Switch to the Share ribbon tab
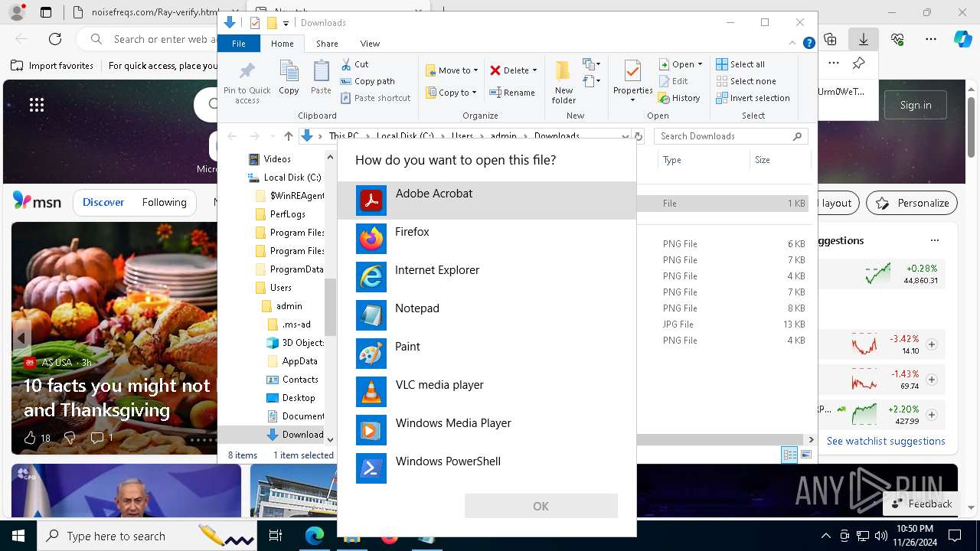Viewport: 980px width, 551px height. click(x=327, y=44)
